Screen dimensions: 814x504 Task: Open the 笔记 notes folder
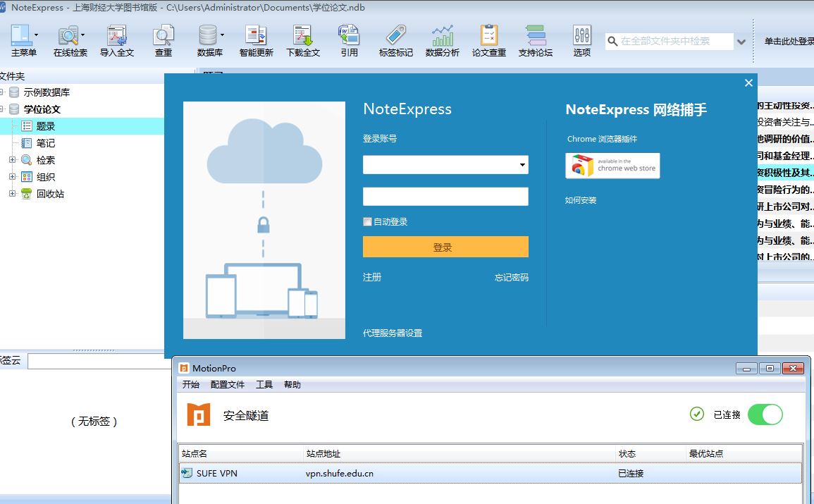[46, 143]
